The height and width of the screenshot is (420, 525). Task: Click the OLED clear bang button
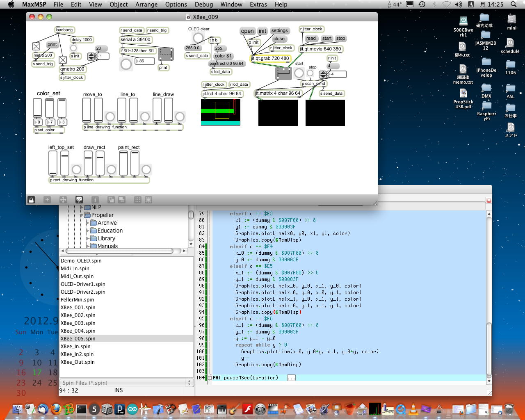[x=198, y=38]
